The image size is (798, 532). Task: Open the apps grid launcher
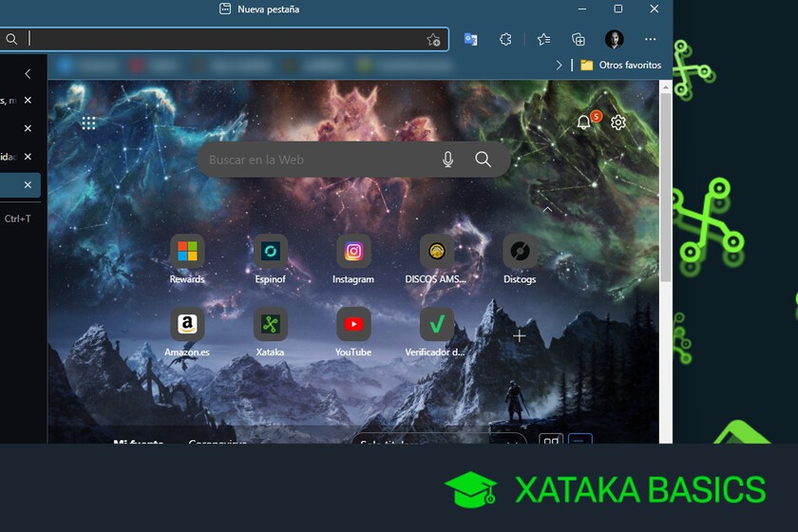click(88, 123)
